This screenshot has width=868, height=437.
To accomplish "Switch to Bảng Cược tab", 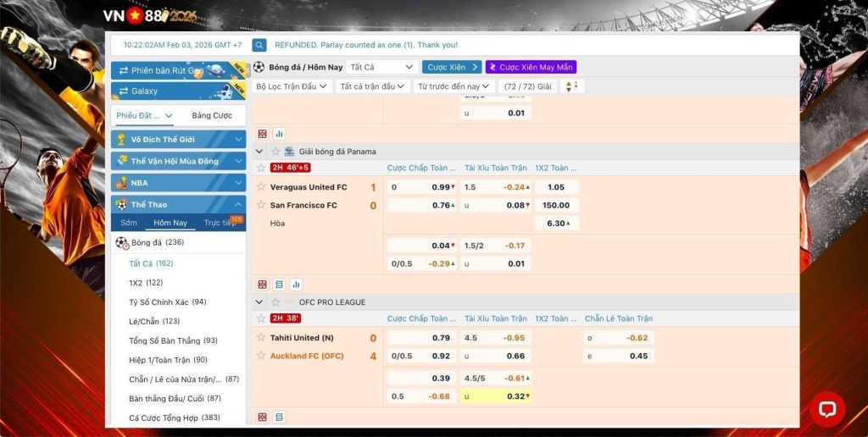I will [x=212, y=116].
